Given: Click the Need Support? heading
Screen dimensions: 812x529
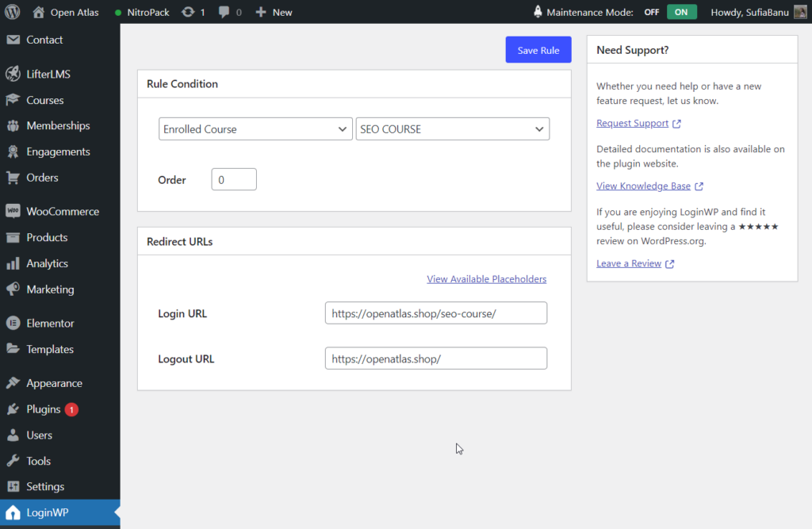Looking at the screenshot, I should pyautogui.click(x=632, y=50).
